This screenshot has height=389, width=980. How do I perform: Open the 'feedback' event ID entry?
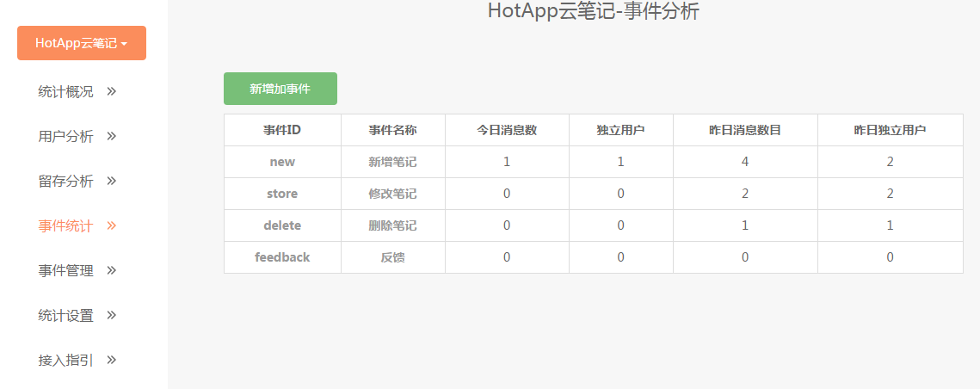click(282, 257)
